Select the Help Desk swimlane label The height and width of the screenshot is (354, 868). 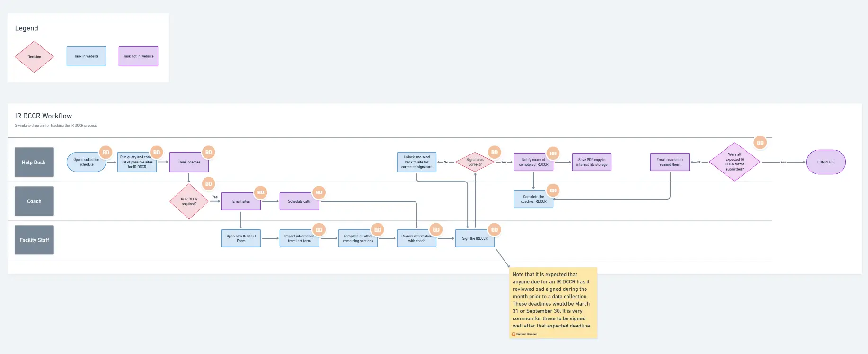click(34, 162)
